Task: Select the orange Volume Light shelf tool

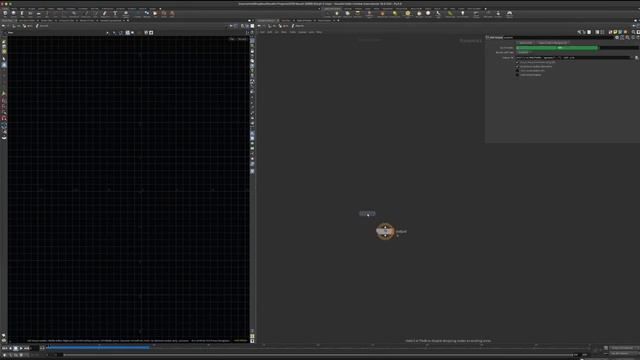Action: 382,13
